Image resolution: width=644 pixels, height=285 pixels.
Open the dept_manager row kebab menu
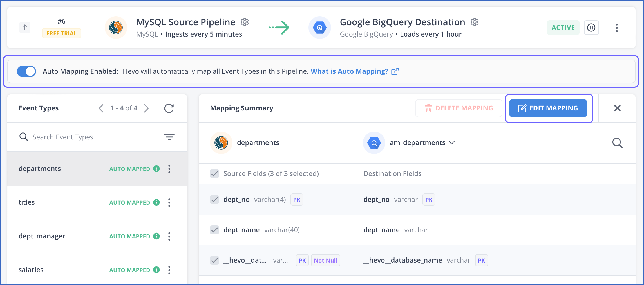click(169, 236)
